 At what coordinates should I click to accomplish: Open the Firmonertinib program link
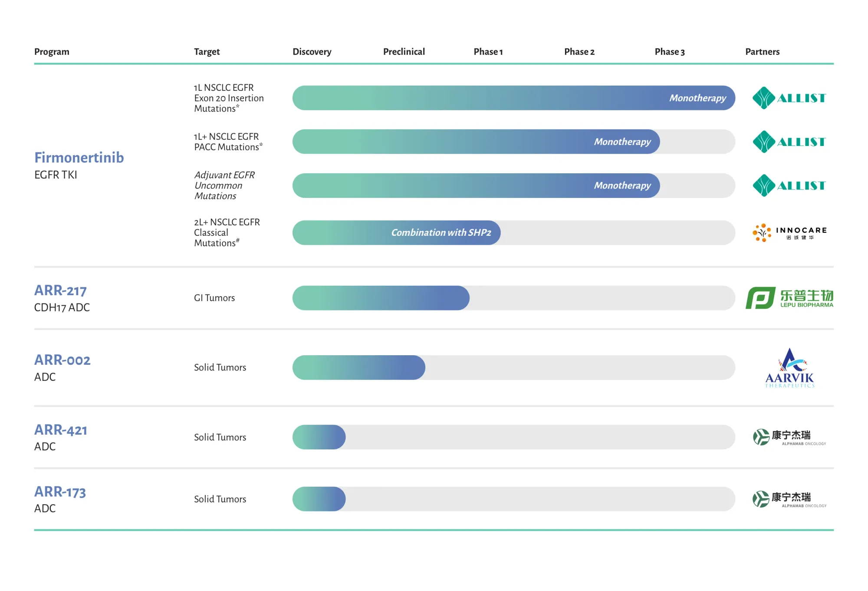tap(79, 157)
